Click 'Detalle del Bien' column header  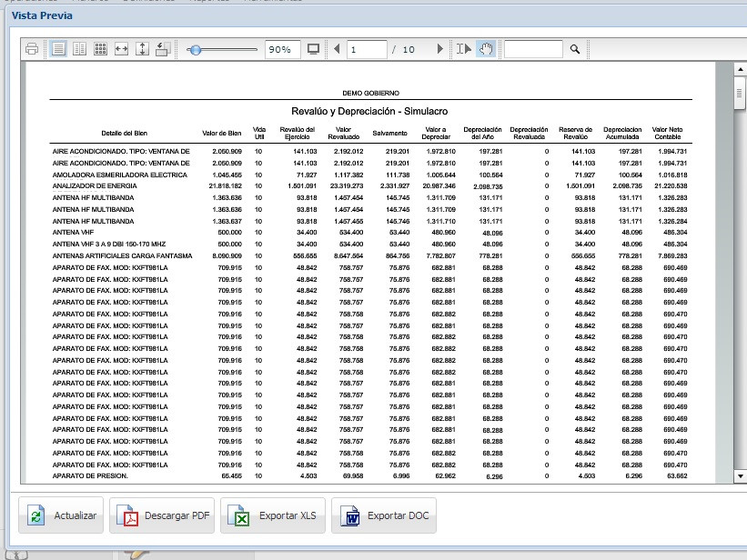(x=125, y=134)
